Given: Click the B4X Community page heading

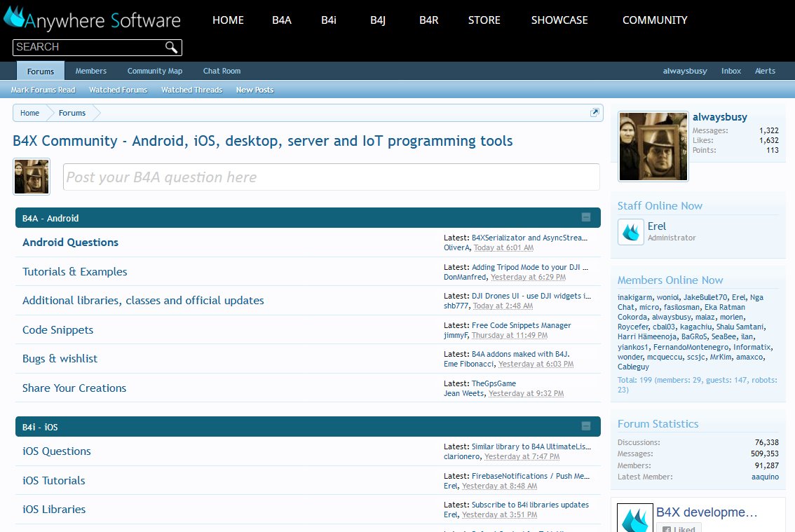Looking at the screenshot, I should pos(263,140).
